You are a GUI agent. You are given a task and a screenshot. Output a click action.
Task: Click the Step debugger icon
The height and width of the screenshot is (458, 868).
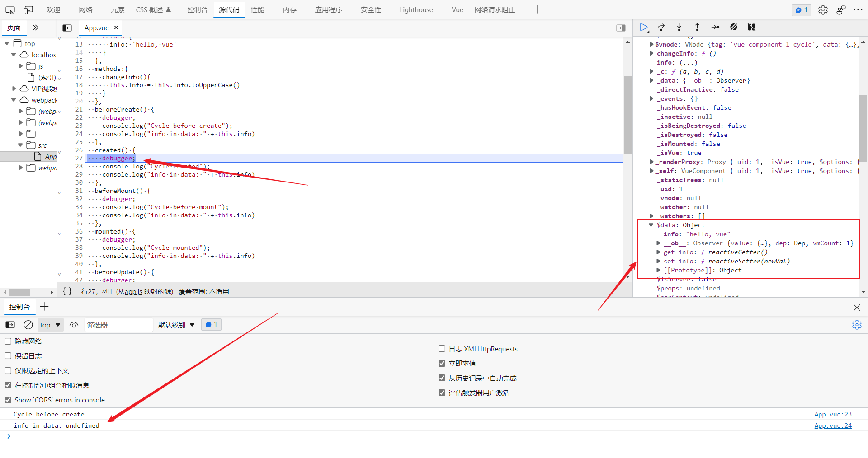[x=715, y=28]
